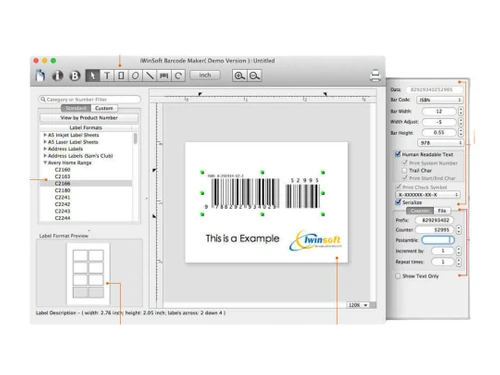Select the barcode insert tool
The image size is (500, 375).
point(164,76)
